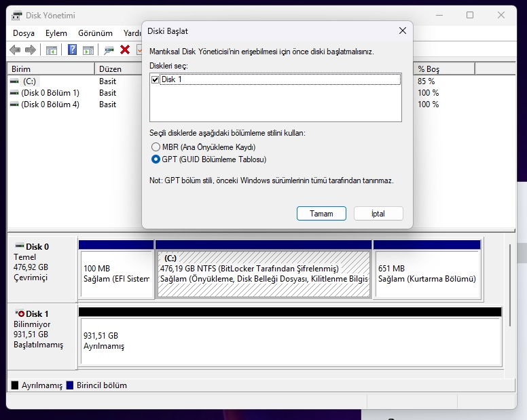Click the Disk 0 label panel

(43, 269)
